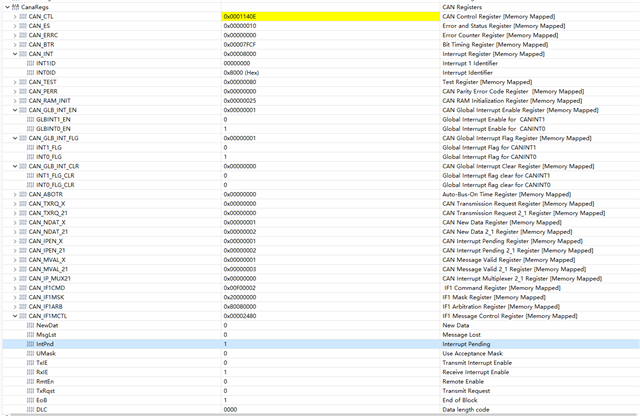This screenshot has height=416, width=640.
Task: Select description 'Bit Timing Register [Memory Mapped]'
Action: [495, 44]
